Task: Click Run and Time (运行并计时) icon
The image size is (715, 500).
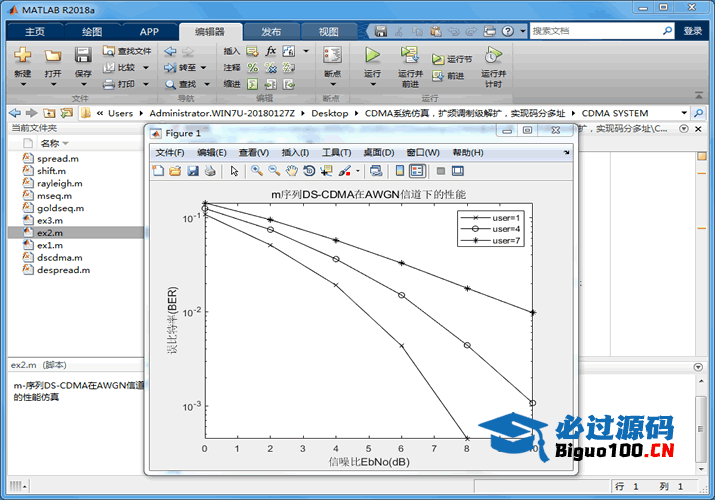Action: pyautogui.click(x=493, y=55)
